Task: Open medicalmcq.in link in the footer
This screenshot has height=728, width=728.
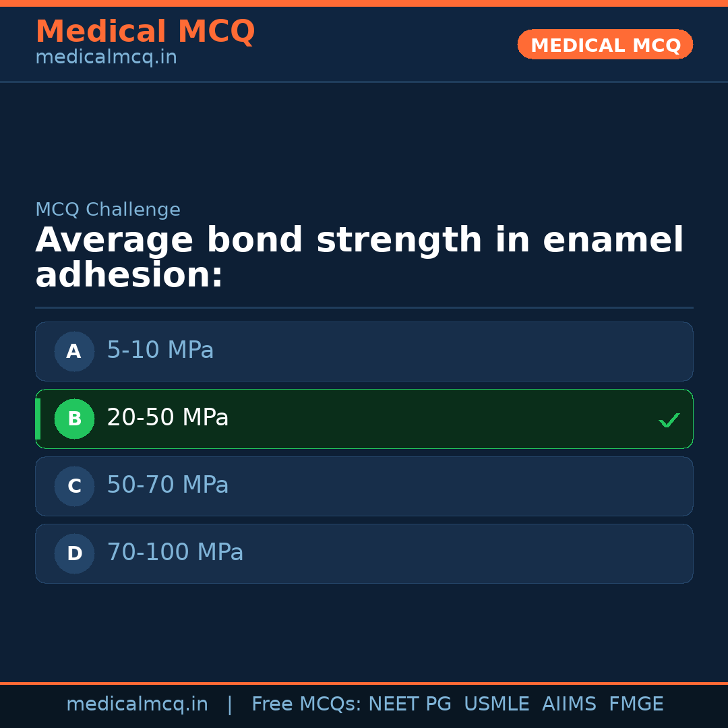Action: [x=137, y=704]
